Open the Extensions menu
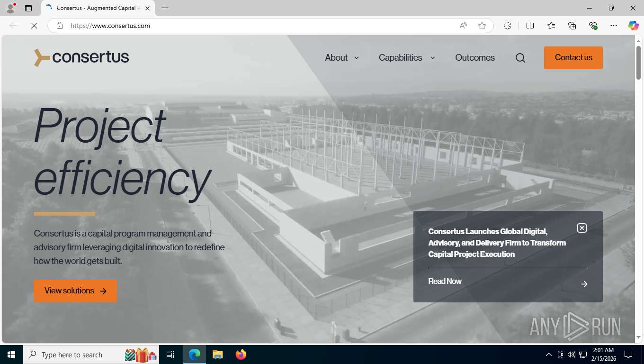The image size is (644, 364). (507, 26)
